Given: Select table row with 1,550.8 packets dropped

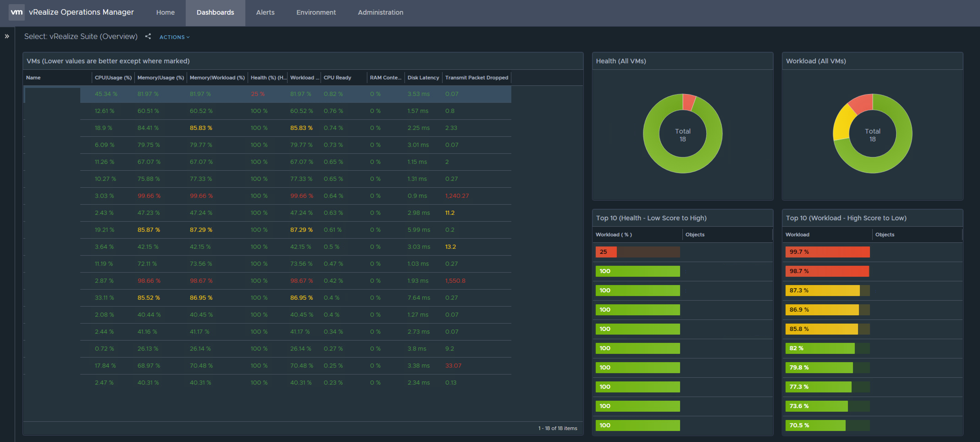Looking at the screenshot, I should click(x=455, y=281).
